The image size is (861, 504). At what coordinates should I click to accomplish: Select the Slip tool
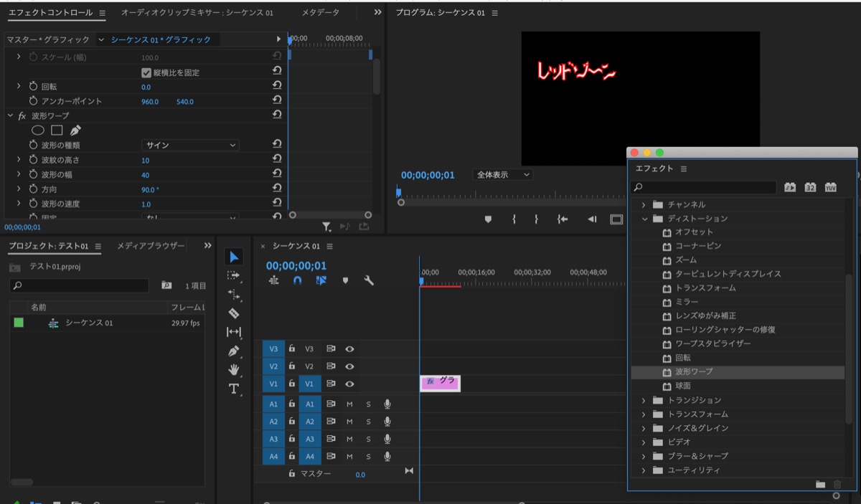tap(234, 332)
